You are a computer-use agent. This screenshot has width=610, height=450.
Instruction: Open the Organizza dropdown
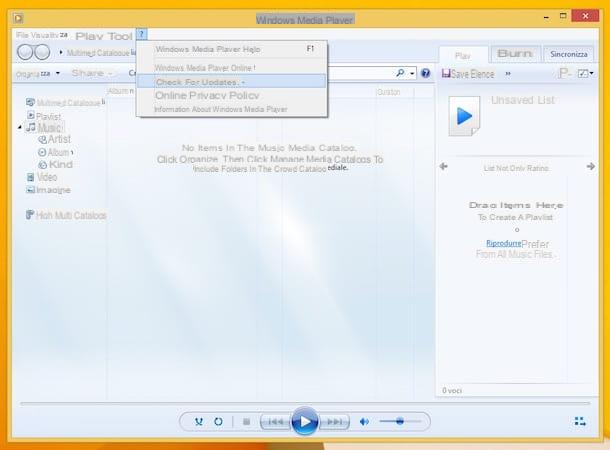tap(38, 74)
